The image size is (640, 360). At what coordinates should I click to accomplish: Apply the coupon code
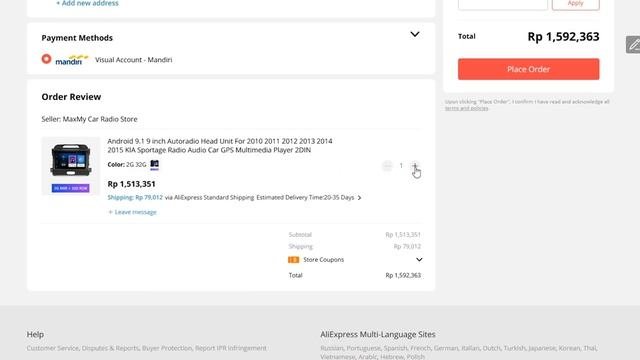coord(576,3)
